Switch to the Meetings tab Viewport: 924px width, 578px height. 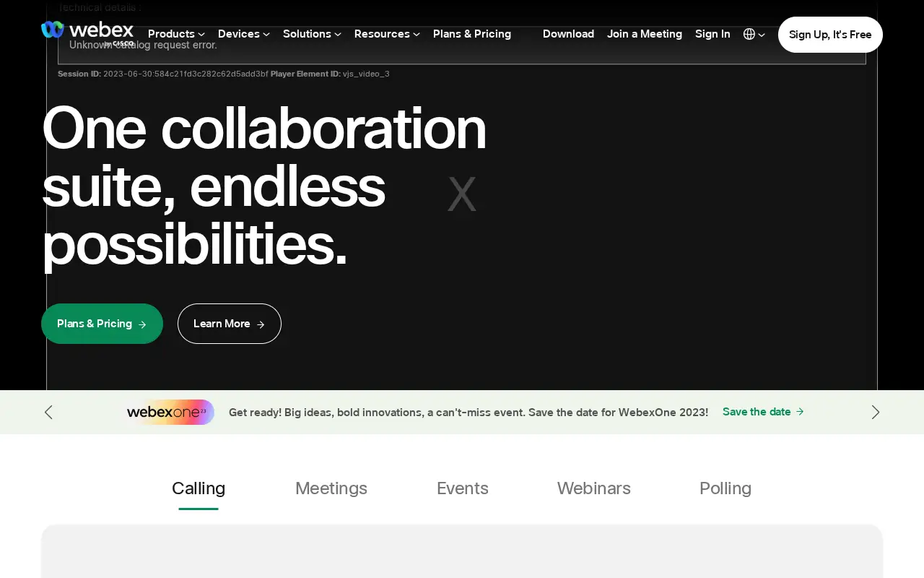pos(331,488)
